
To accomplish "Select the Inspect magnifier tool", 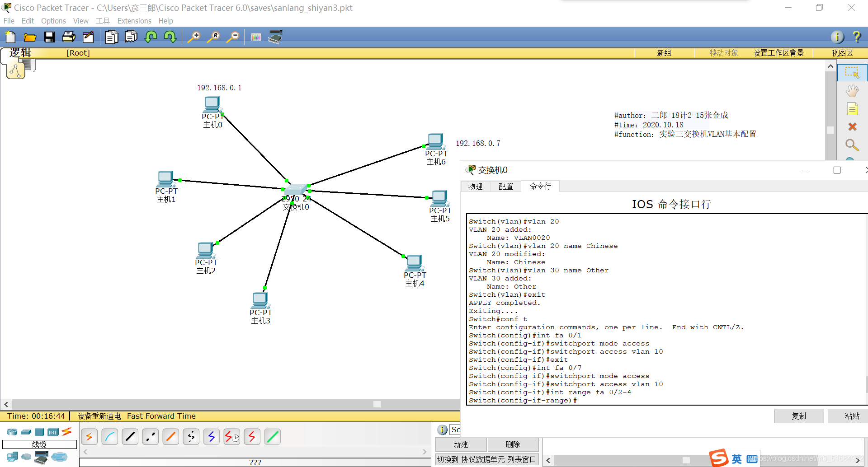I will (852, 145).
